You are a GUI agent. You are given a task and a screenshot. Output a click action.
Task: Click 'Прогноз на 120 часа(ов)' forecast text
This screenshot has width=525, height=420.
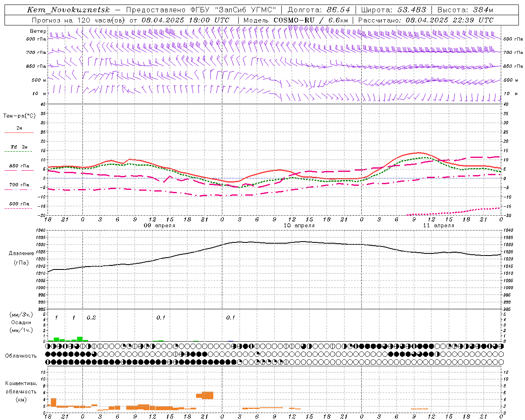79,20
